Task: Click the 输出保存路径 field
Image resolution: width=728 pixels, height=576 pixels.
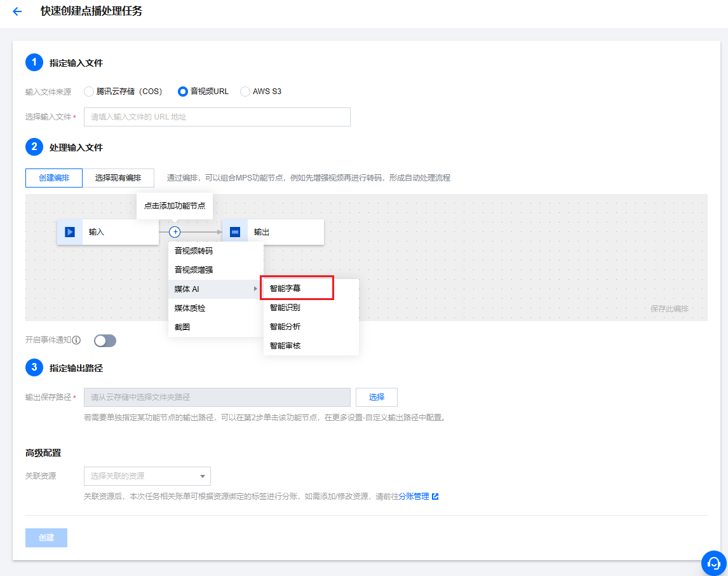Action: coord(217,397)
